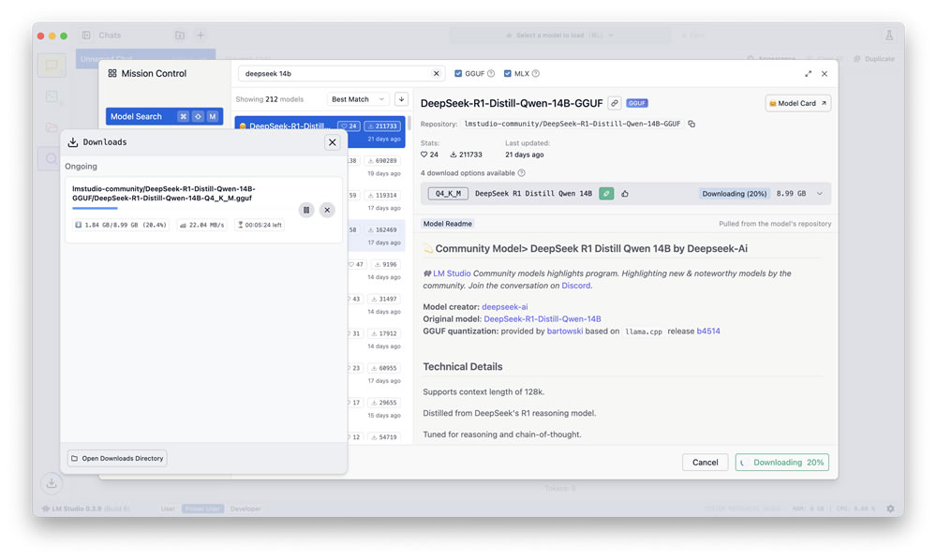937x560 pixels.
Task: Open the LM Studio link in readme
Action: click(x=452, y=273)
